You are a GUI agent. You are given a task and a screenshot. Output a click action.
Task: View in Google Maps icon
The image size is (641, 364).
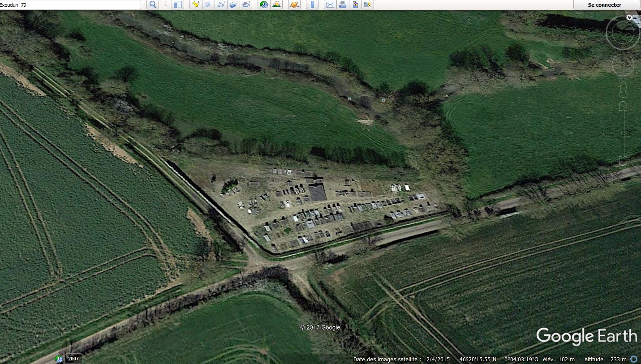(x=368, y=4)
